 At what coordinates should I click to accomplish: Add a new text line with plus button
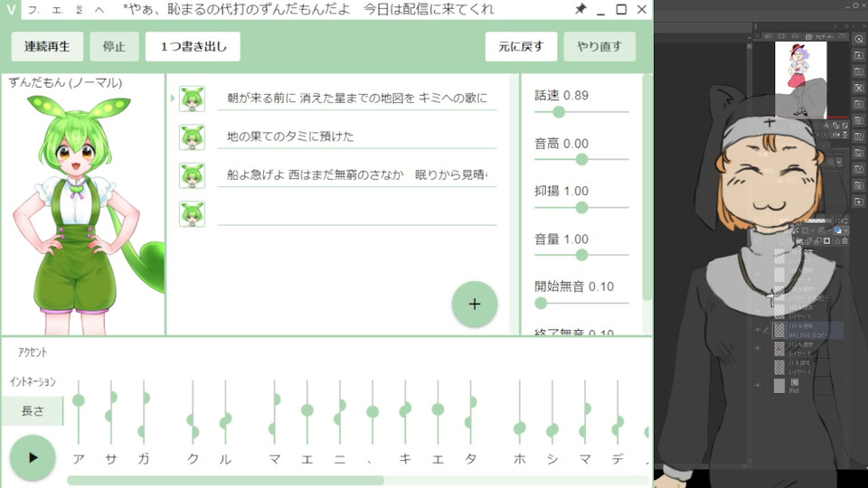click(x=475, y=304)
